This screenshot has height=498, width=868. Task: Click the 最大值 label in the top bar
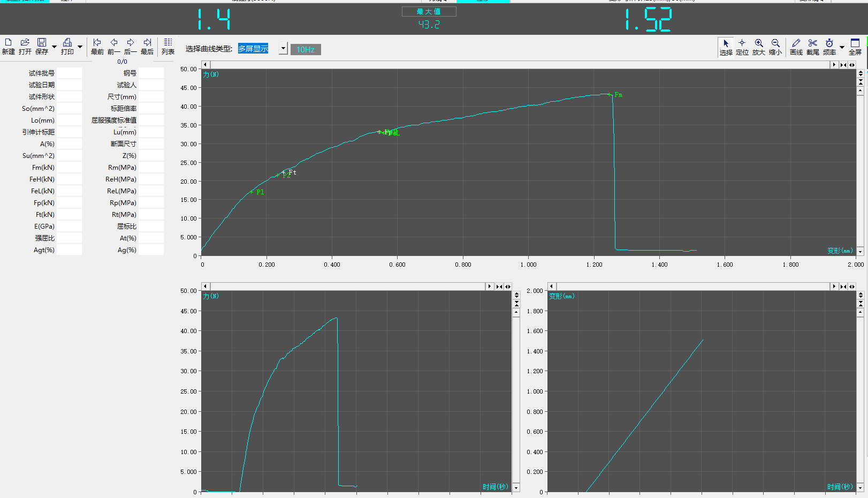(x=429, y=11)
